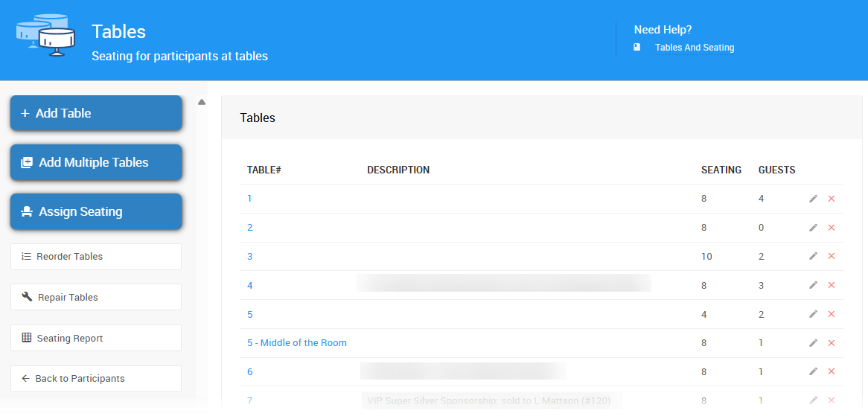
Task: Open table 1 link
Action: [249, 198]
